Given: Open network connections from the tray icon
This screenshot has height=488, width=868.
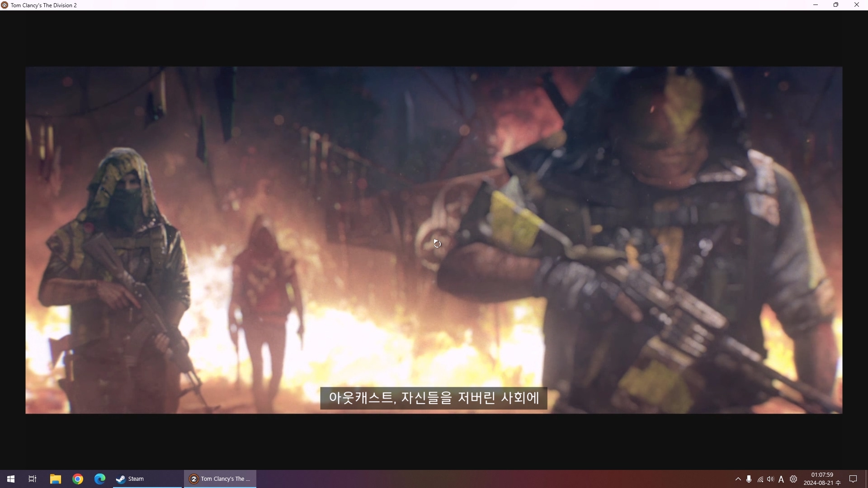Looking at the screenshot, I should click(x=760, y=479).
